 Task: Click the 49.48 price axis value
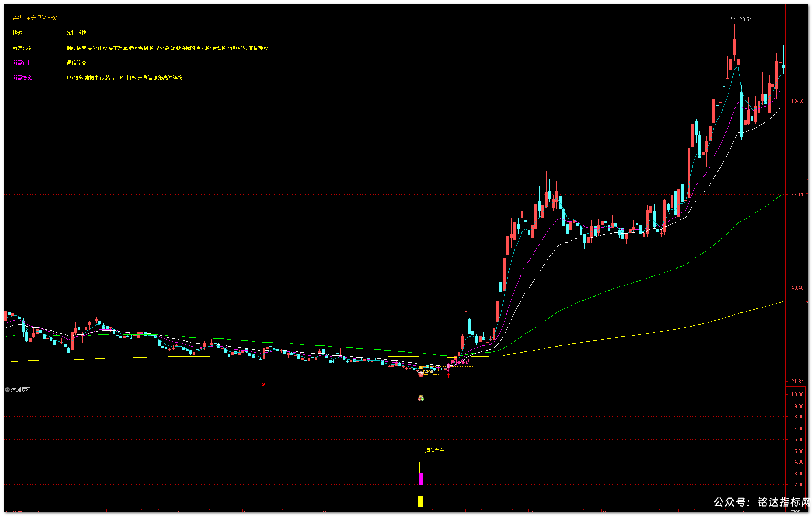[x=797, y=288]
